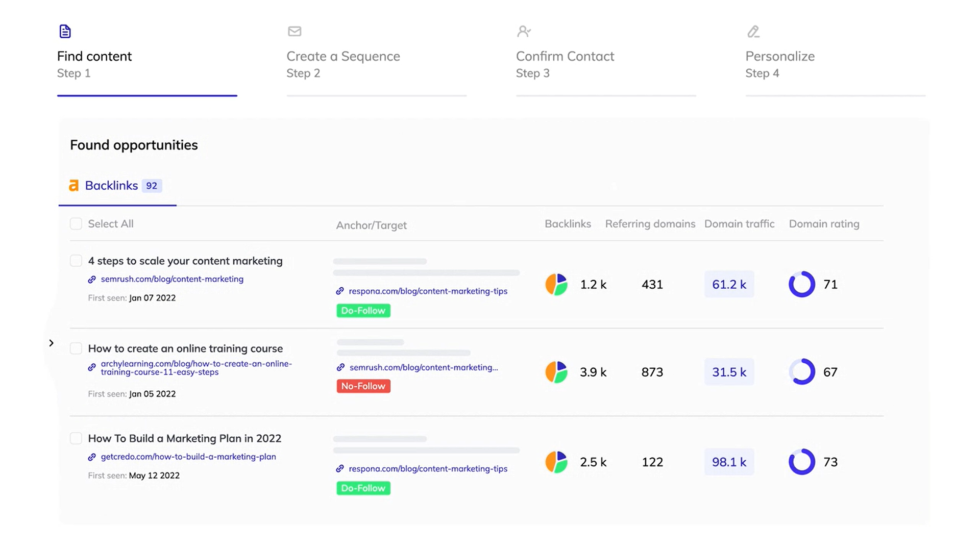Tick the 'How To Build a Marketing Plan' checkbox

[x=76, y=438]
